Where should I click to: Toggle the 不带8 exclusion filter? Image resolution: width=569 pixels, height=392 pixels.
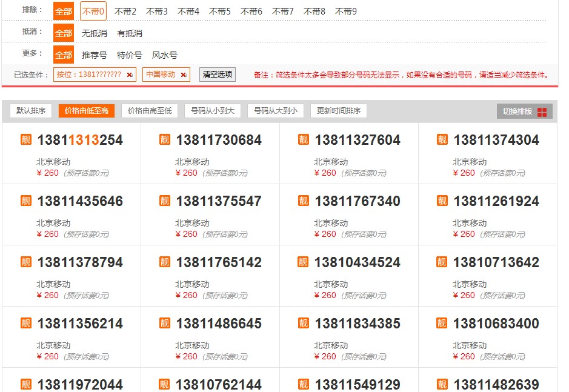click(x=314, y=12)
